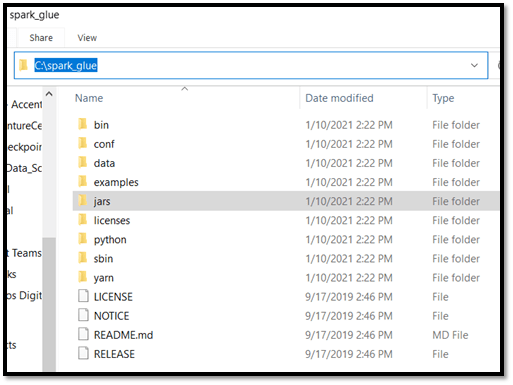This screenshot has height=385, width=513.
Task: Select the 'LICENSE' file name
Action: tap(113, 297)
